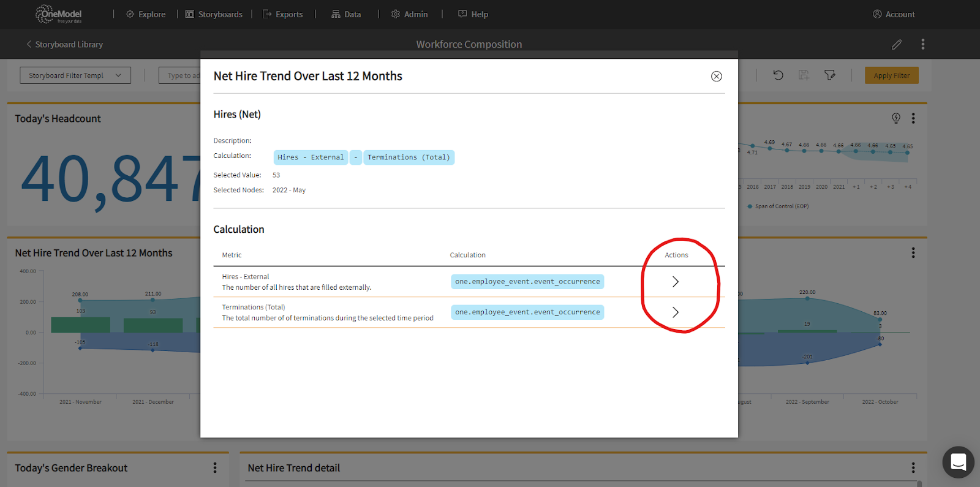Image resolution: width=980 pixels, height=487 pixels.
Task: Open Net Hire Trend detail tile menu
Action: [x=913, y=468]
